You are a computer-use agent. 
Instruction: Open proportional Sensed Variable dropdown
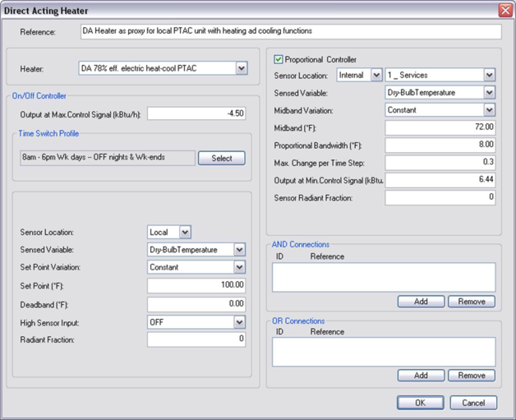[x=489, y=93]
